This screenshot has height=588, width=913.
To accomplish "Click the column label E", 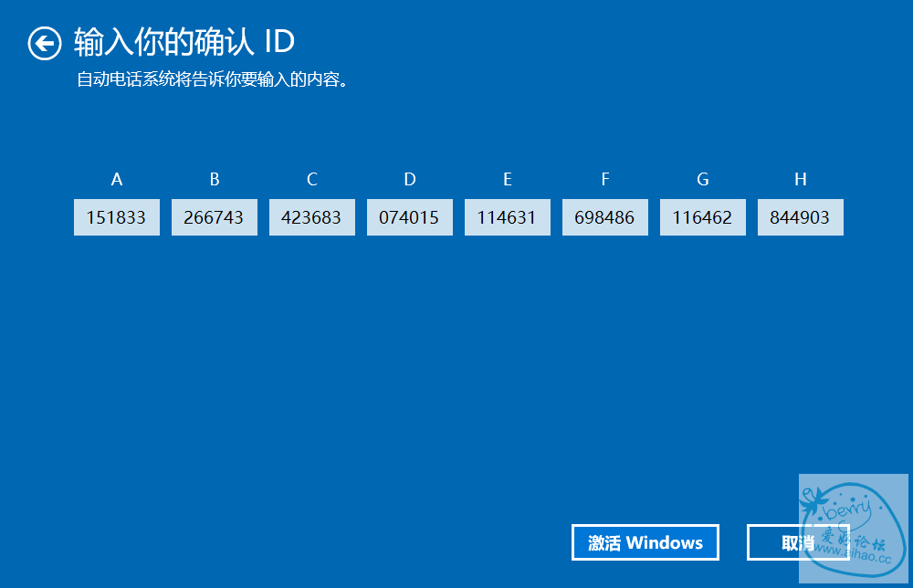I will coord(507,179).
